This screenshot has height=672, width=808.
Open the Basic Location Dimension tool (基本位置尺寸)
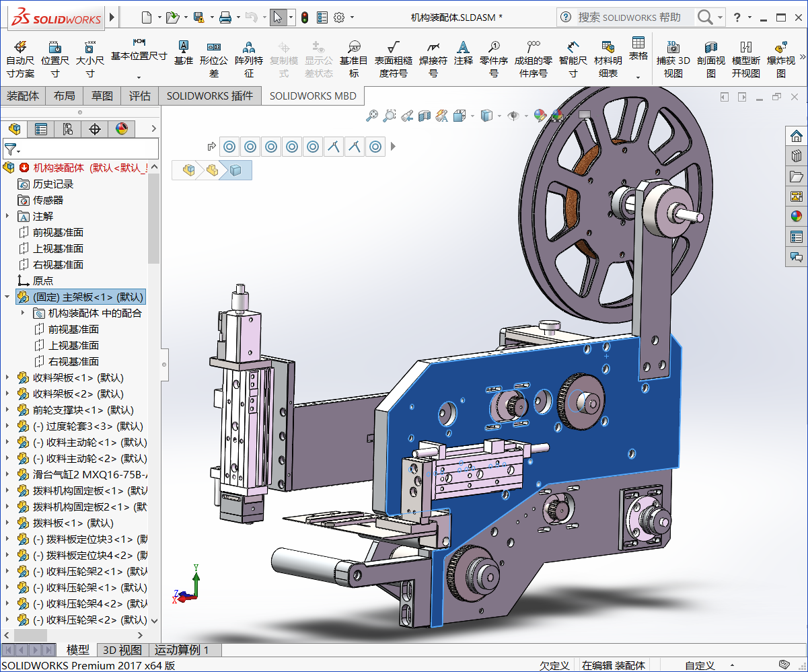click(139, 55)
